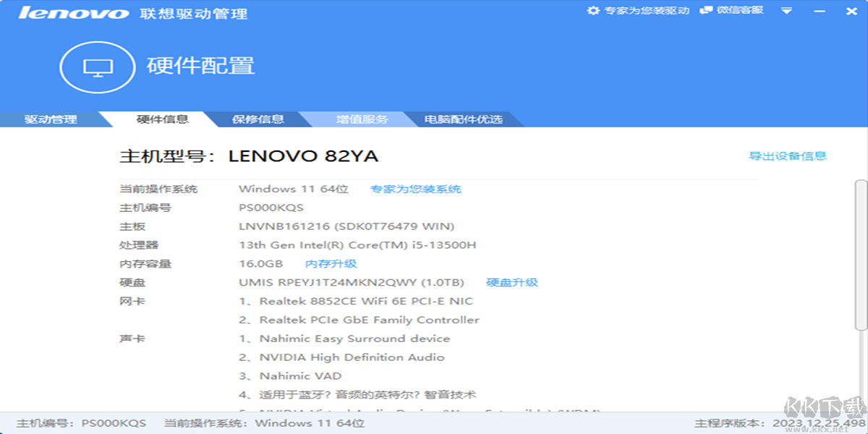
Task: Click the host number PS000KQS in hardware list
Action: pyautogui.click(x=271, y=208)
